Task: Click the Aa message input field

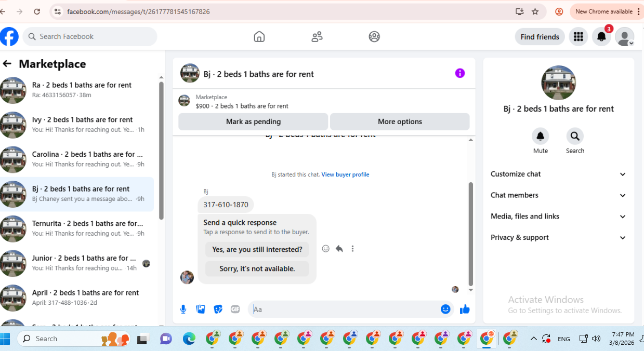Action: [x=344, y=309]
